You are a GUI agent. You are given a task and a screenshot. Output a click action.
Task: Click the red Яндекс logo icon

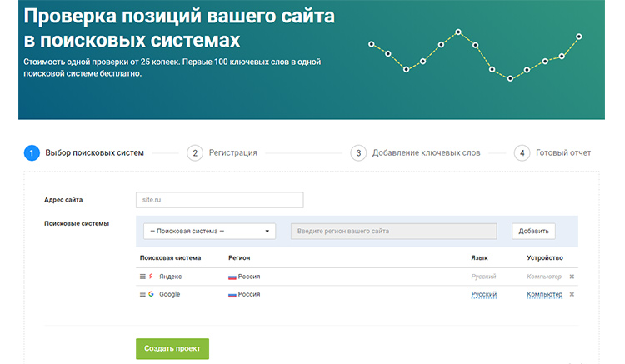pos(151,277)
